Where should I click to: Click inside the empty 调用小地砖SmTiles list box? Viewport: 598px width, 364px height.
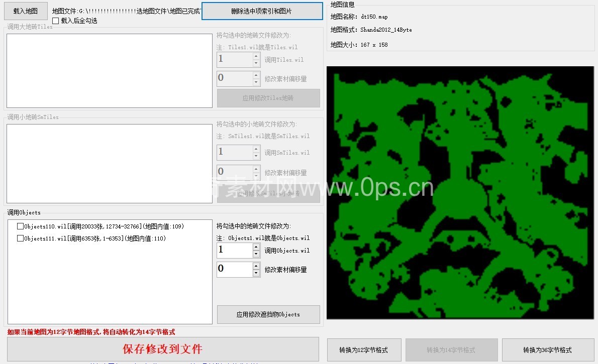pos(109,164)
